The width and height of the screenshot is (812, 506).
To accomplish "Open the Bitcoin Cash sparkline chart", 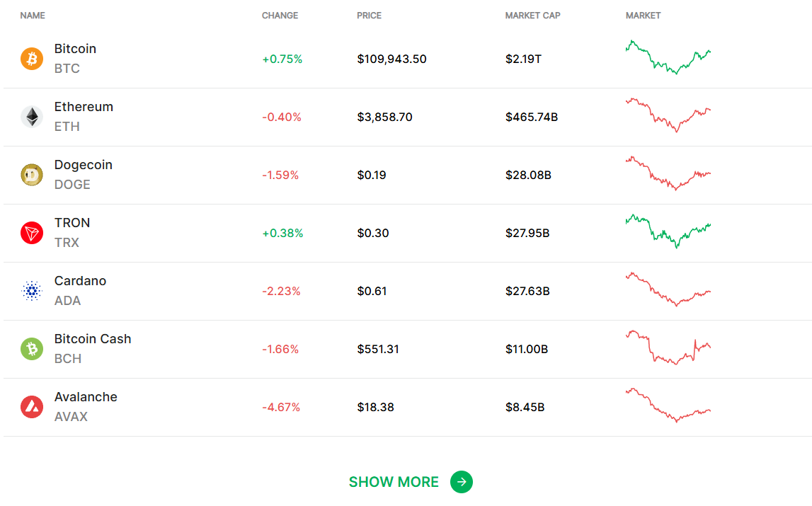I will 668,347.
